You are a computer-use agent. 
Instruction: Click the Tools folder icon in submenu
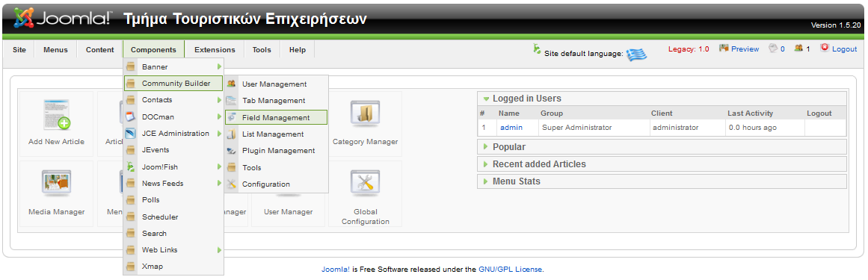tap(232, 167)
